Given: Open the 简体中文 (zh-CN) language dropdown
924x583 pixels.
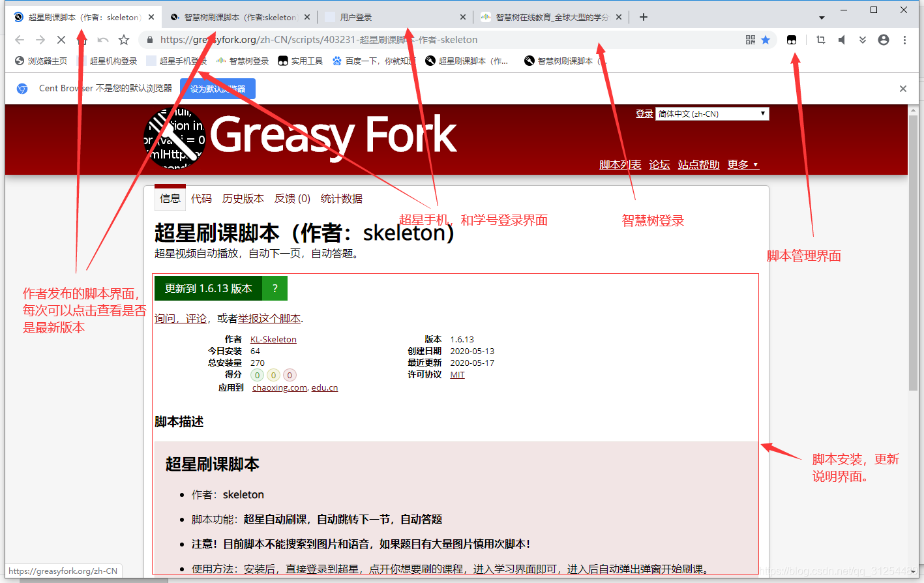Looking at the screenshot, I should pyautogui.click(x=711, y=113).
